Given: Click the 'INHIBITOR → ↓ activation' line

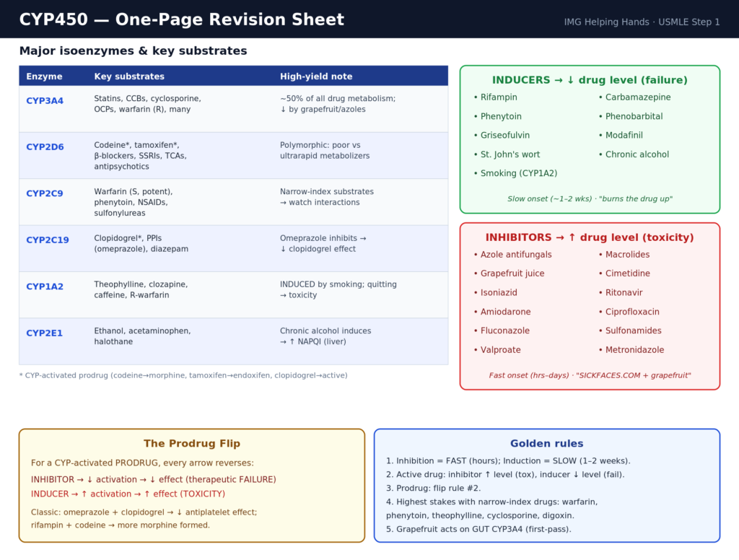Looking at the screenshot, I should coord(154,479).
